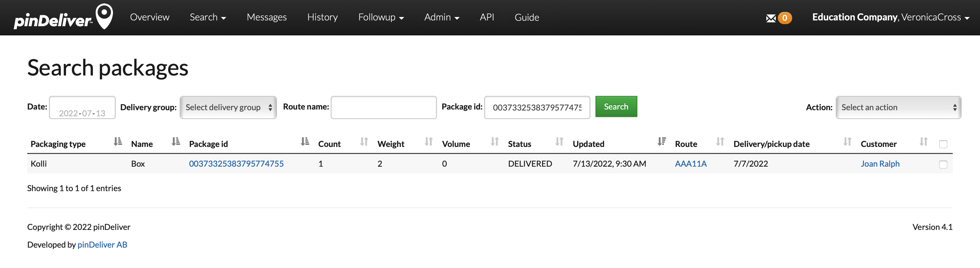Open the Select delivery group dropdown
The image size is (980, 268).
(228, 107)
